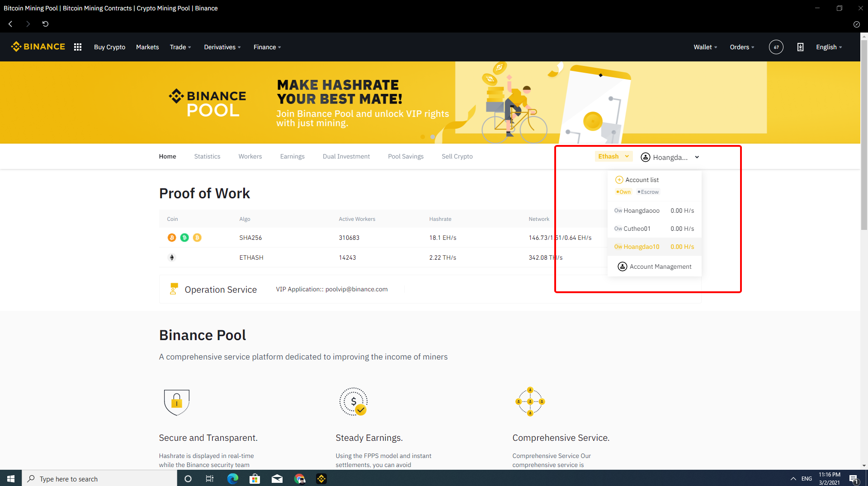868x486 pixels.
Task: Click the page reload icon
Action: [45, 24]
